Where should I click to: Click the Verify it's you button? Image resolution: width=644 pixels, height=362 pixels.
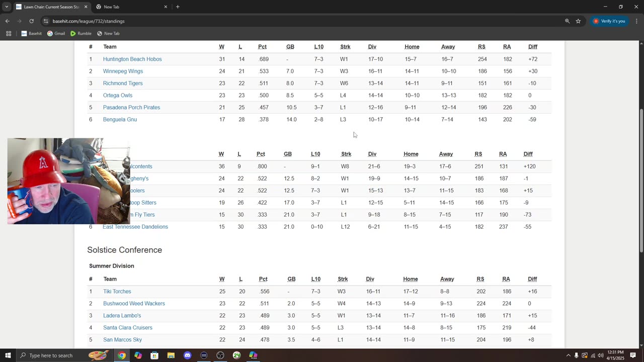coord(609,21)
